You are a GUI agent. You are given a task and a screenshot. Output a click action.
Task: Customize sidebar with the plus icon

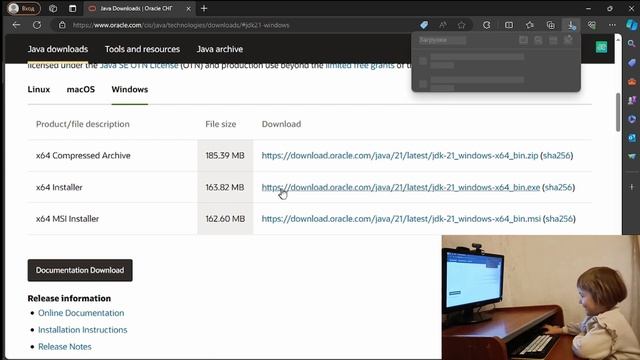click(x=632, y=187)
